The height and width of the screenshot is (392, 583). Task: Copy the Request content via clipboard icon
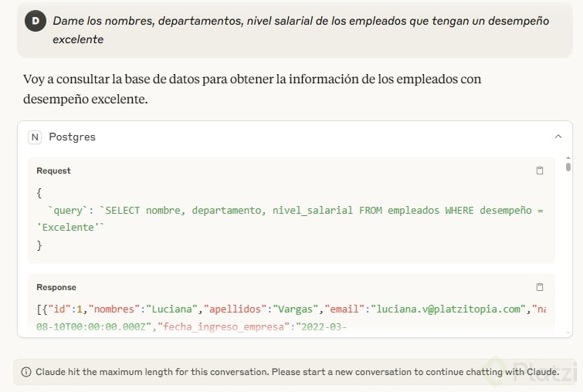point(540,171)
